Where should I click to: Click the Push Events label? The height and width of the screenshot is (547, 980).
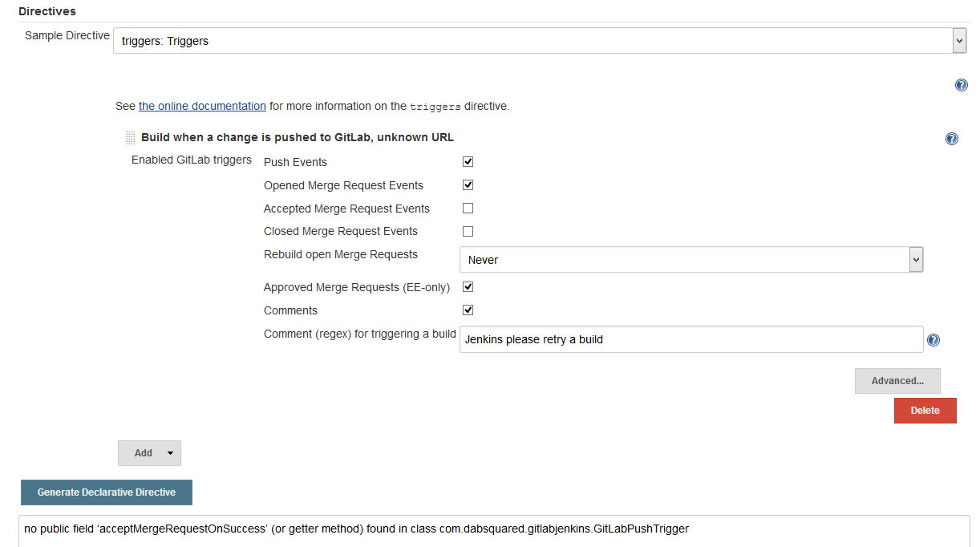click(x=295, y=162)
